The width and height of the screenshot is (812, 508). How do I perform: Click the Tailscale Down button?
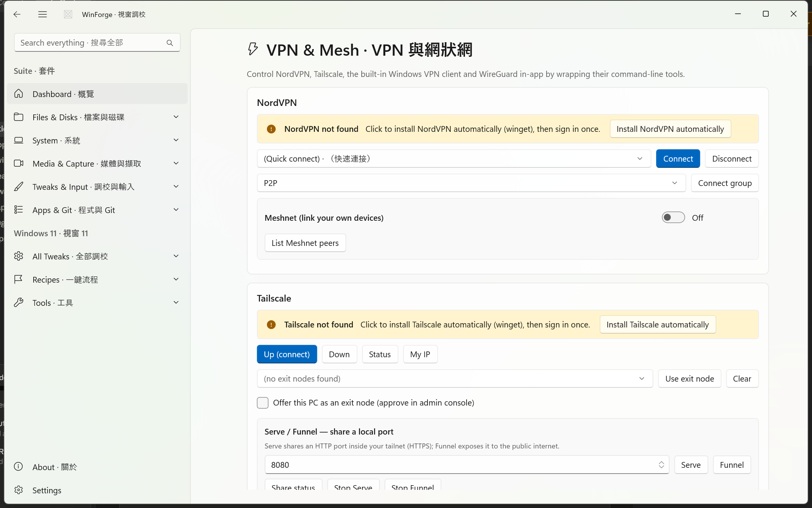tap(339, 355)
